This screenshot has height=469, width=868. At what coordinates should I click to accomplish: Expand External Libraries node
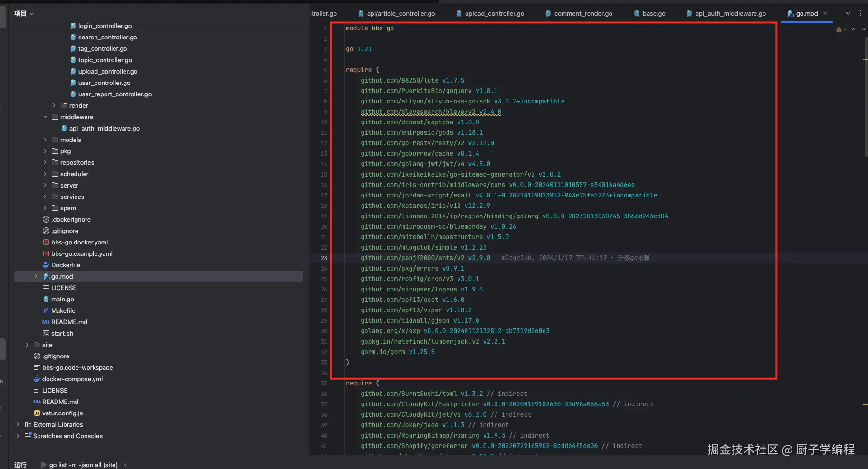(x=18, y=424)
